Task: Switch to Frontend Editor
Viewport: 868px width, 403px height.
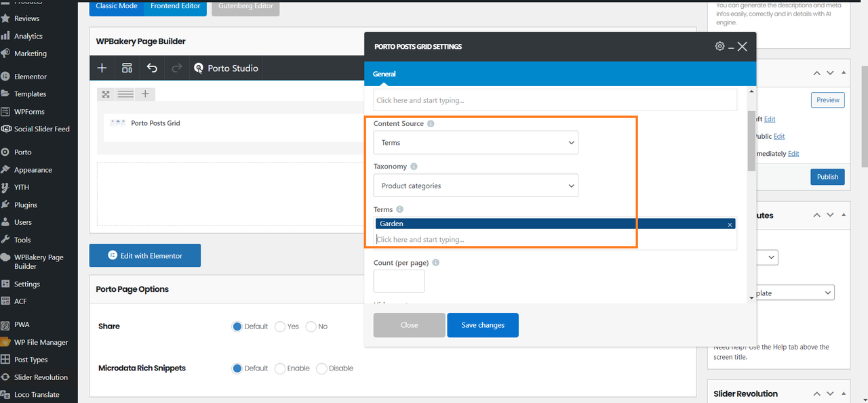Action: [x=176, y=6]
